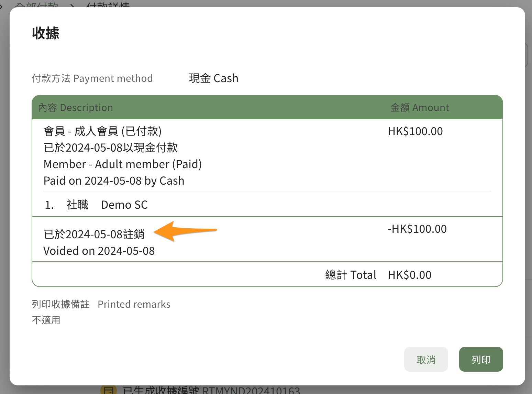This screenshot has width=532, height=394.
Task: Click the 收據 dialog title
Action: pyautogui.click(x=46, y=33)
